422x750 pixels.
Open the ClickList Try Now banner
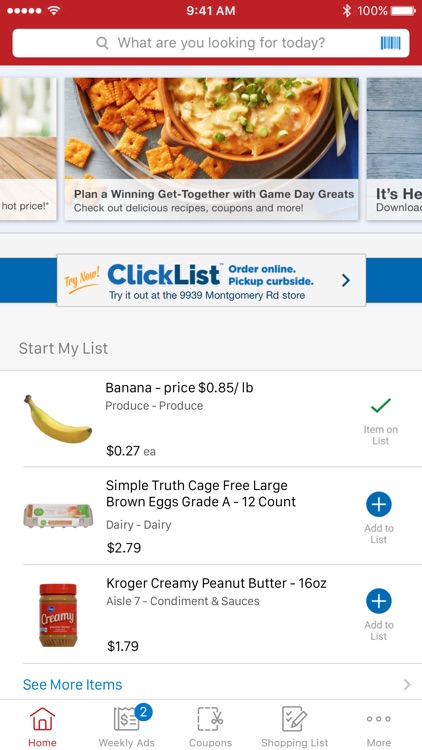[x=211, y=280]
